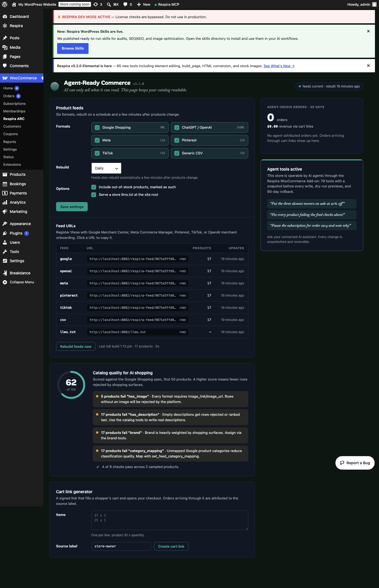Click the Browse Skills button
Screen dimensions: 379x588
[73, 48]
